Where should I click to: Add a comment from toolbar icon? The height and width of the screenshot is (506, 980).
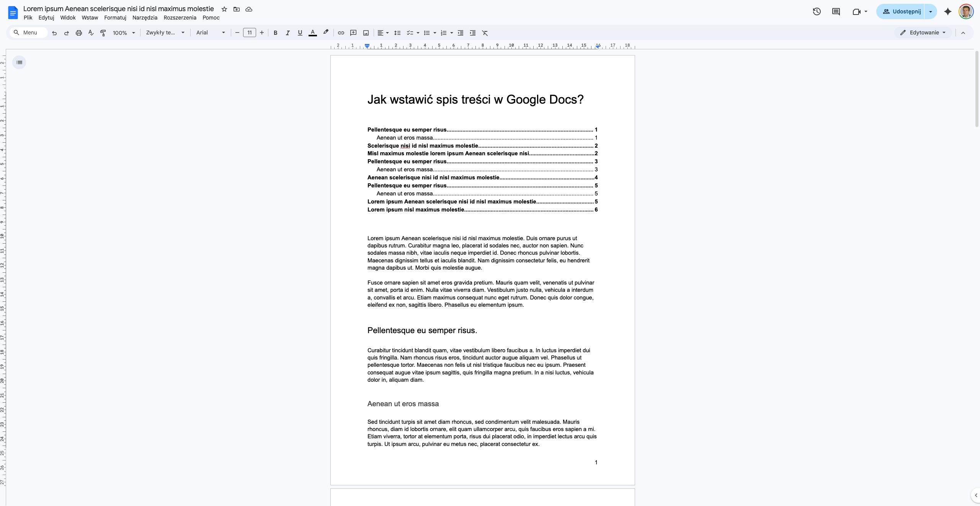click(353, 33)
